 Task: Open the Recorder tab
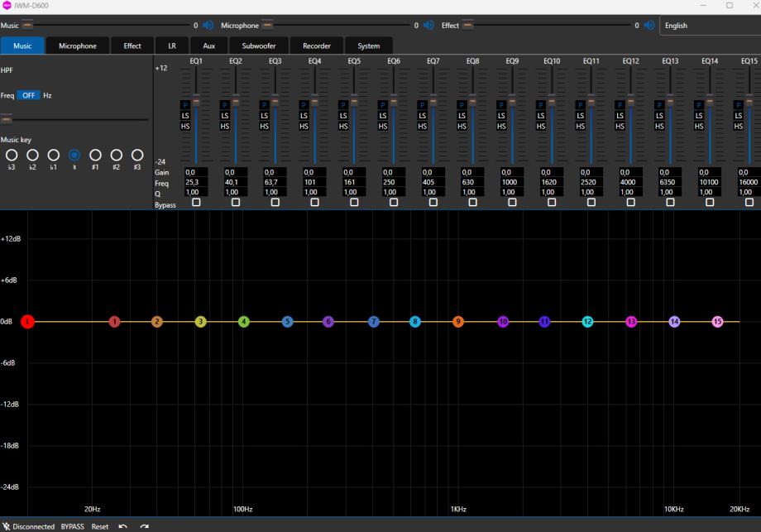316,46
